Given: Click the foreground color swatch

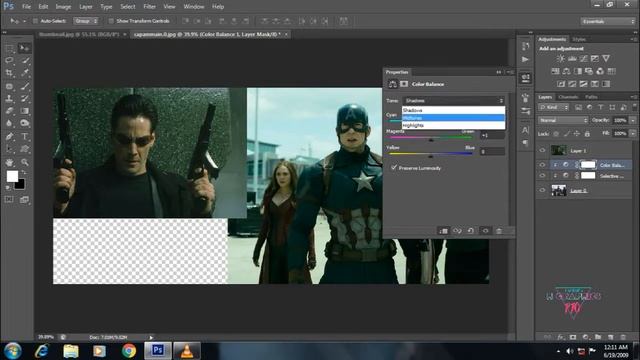Looking at the screenshot, I should click(12, 176).
